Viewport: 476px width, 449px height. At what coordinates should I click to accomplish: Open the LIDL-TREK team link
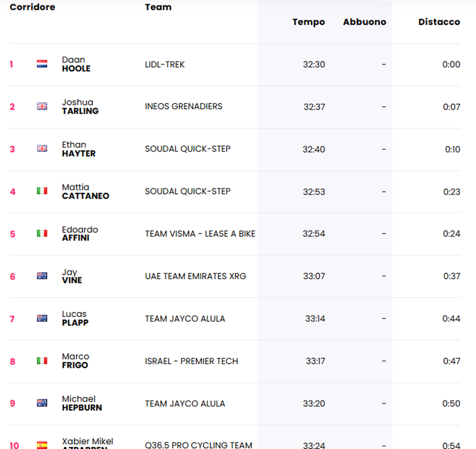[165, 64]
